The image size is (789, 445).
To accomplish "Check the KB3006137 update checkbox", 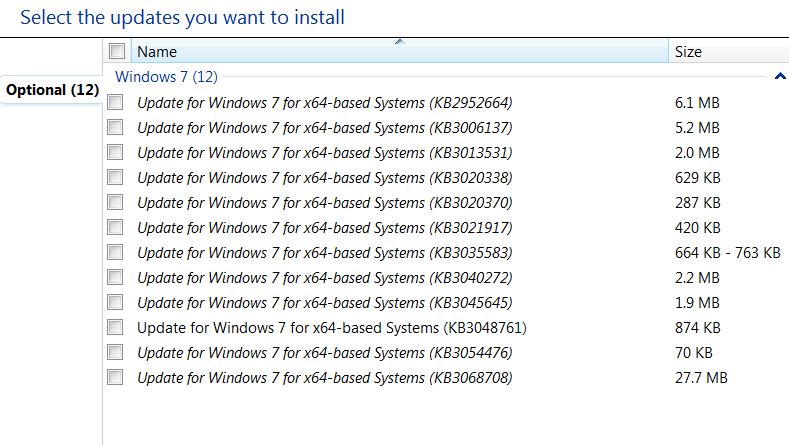I will (x=115, y=127).
